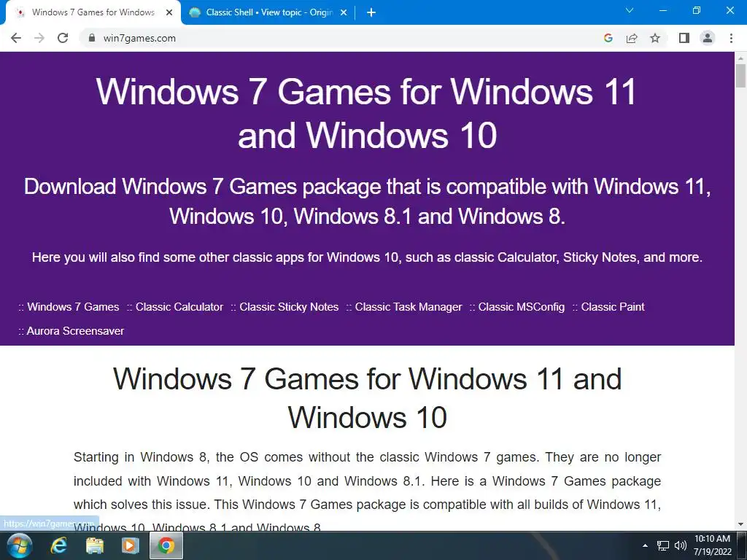Click the scrollbar up arrow

click(x=740, y=58)
